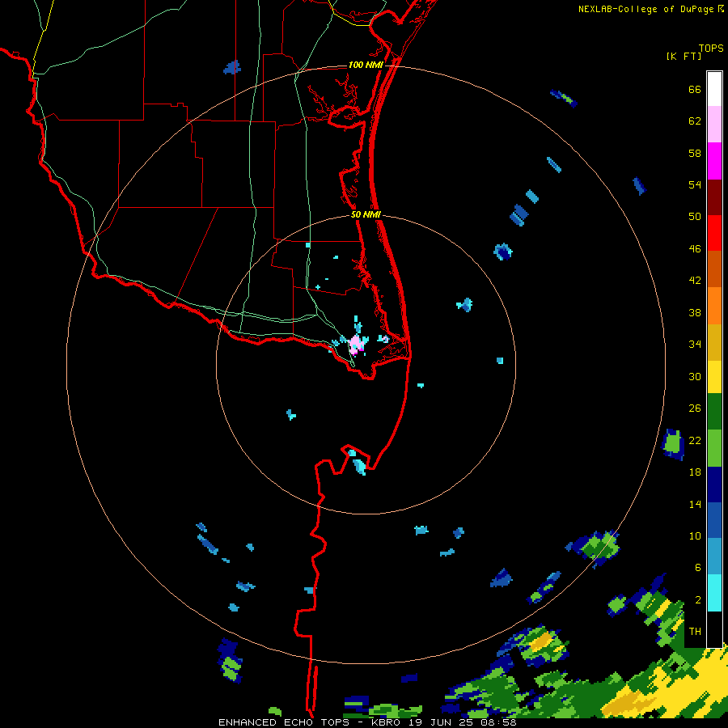Image resolution: width=728 pixels, height=728 pixels.
Task: Click the legend value 42
Action: click(x=695, y=281)
